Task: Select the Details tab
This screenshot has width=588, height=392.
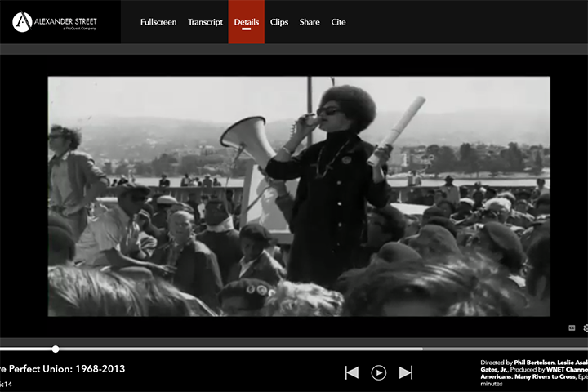Action: click(x=247, y=22)
